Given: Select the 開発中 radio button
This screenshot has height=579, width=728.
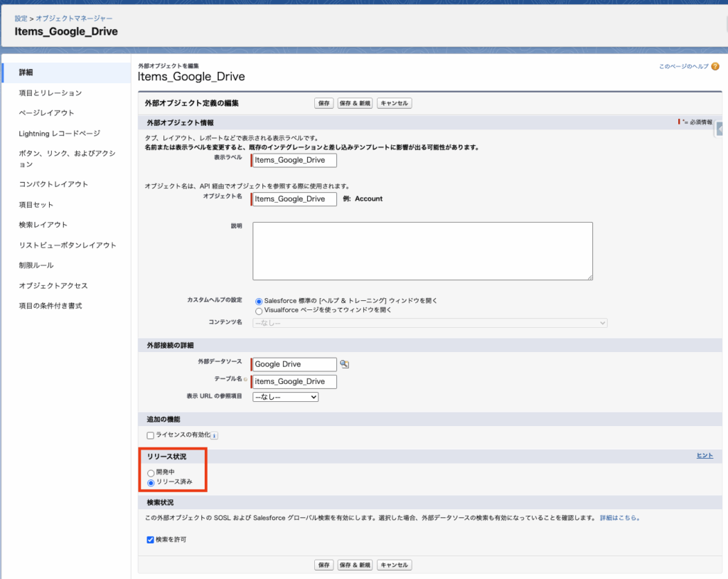Looking at the screenshot, I should point(150,472).
